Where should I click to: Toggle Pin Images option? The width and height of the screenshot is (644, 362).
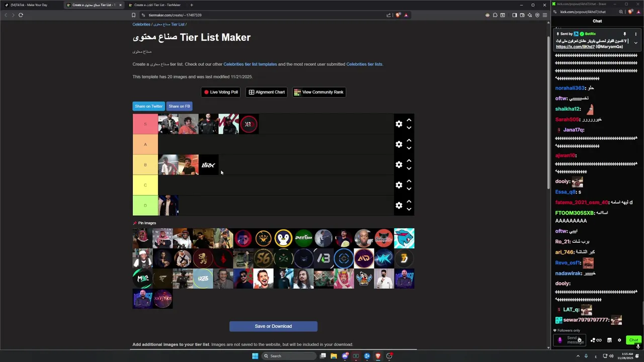144,223
